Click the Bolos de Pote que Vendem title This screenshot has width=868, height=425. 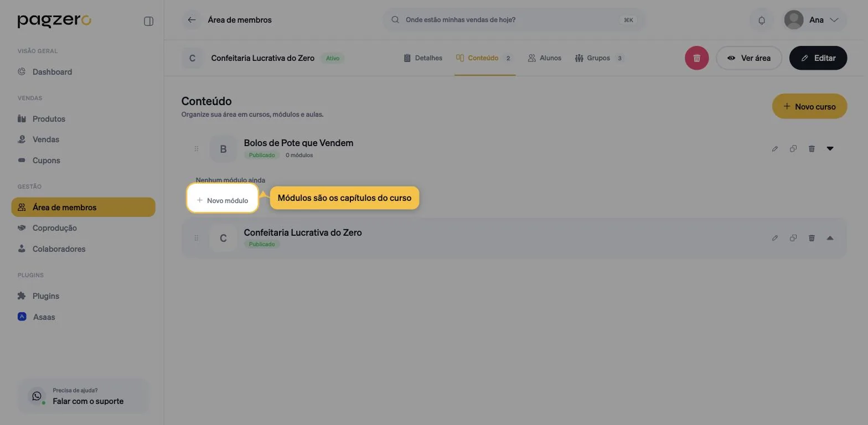pyautogui.click(x=298, y=143)
